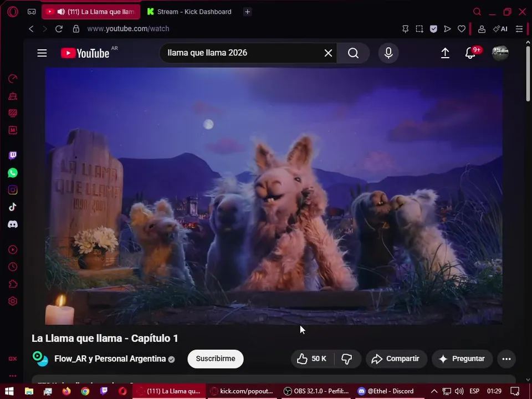Open the settings gear in sidebar
The image size is (532, 399).
pos(13,301)
